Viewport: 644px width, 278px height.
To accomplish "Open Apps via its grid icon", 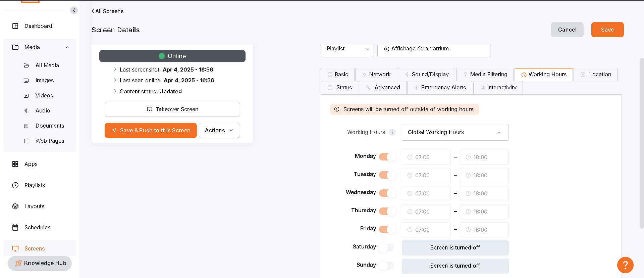I will click(15, 164).
